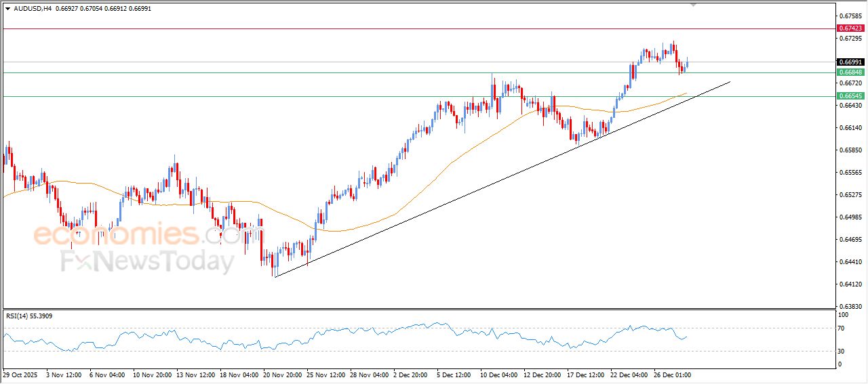This screenshot has height=384, width=868.
Task: Select the red 0.67423 price tag
Action: 850,28
